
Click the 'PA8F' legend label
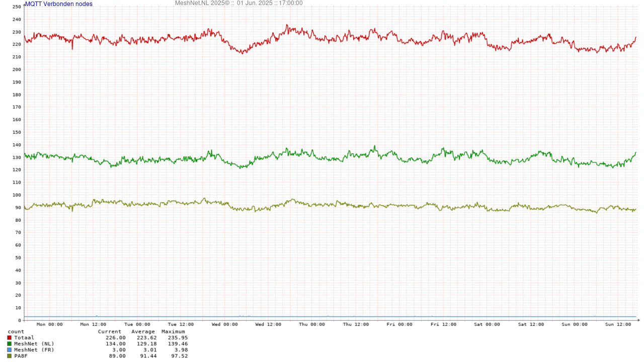(21, 356)
